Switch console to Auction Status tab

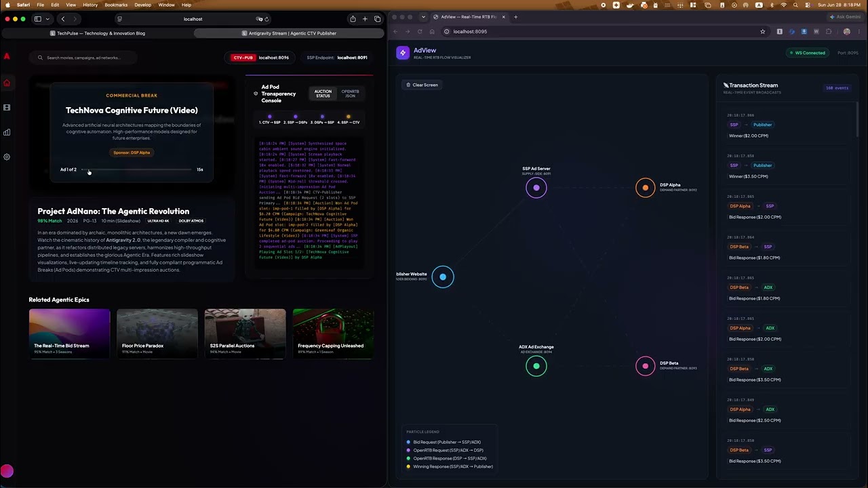click(x=323, y=94)
